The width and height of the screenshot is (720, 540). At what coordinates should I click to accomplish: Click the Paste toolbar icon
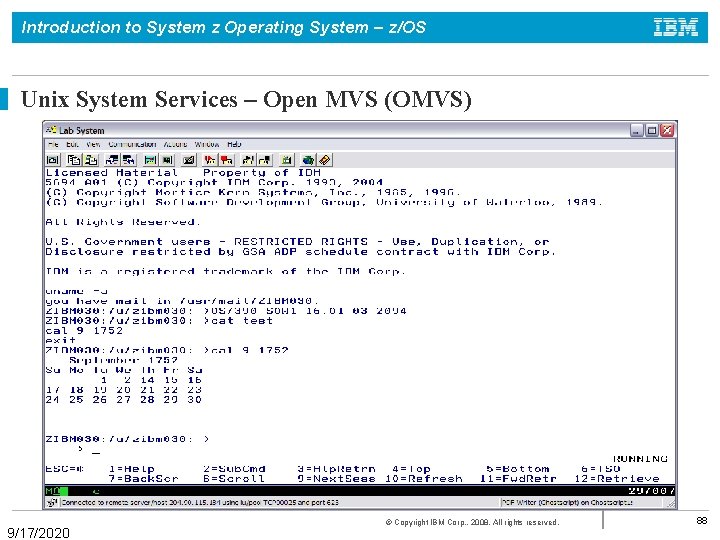pyautogui.click(x=91, y=160)
